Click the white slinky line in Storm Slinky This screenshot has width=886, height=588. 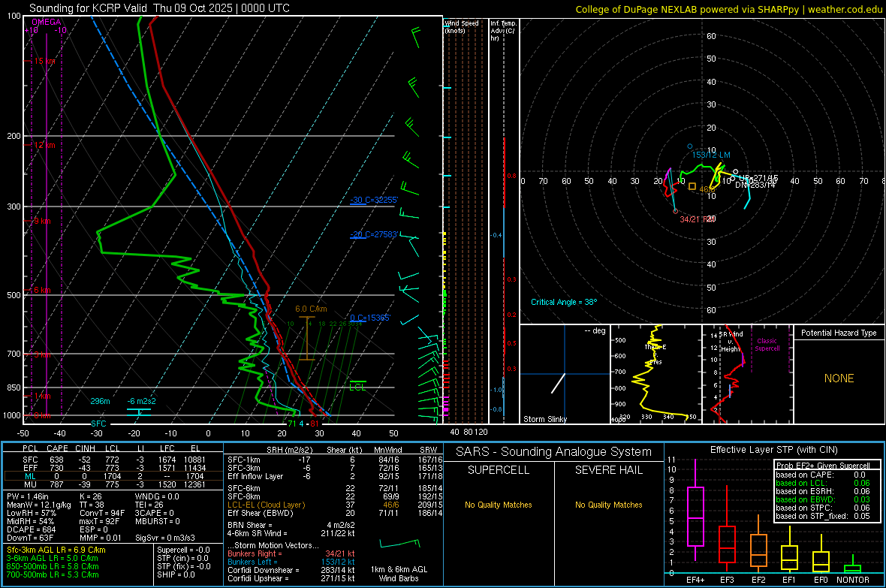pos(559,383)
